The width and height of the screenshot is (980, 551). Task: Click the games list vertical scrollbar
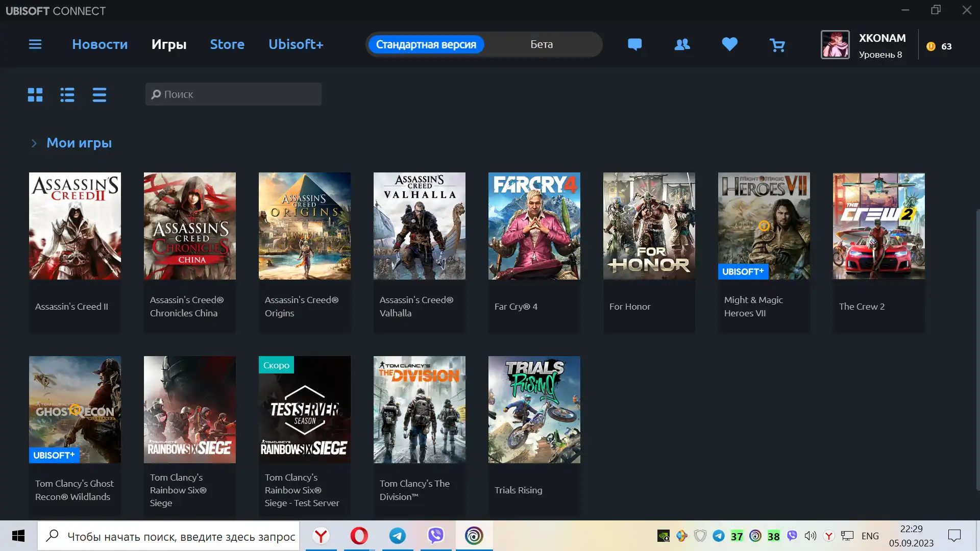coord(977,349)
